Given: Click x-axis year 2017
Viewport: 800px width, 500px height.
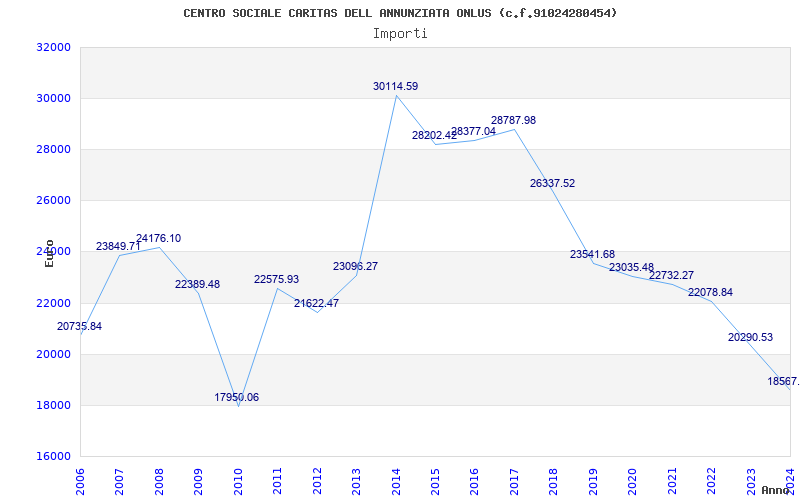Looking at the screenshot, I should [514, 481].
